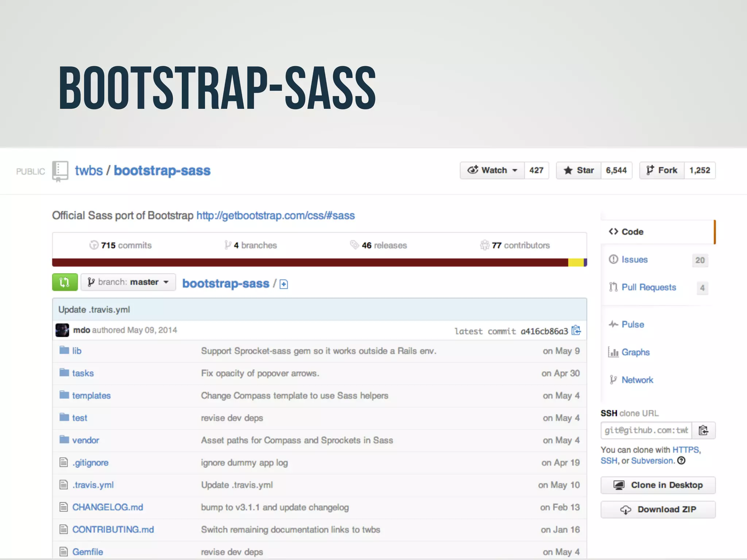Viewport: 747px width, 560px height.
Task: Click the yellow segment of language bar
Action: (576, 262)
